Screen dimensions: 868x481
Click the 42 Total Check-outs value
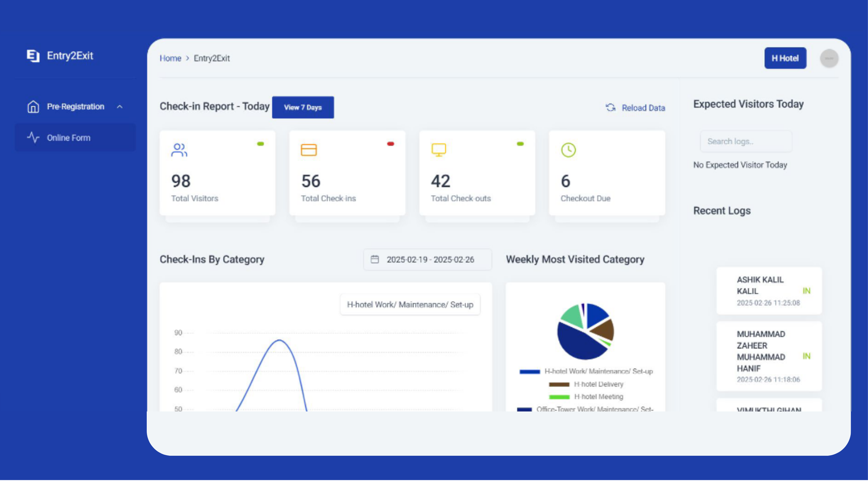[441, 181]
